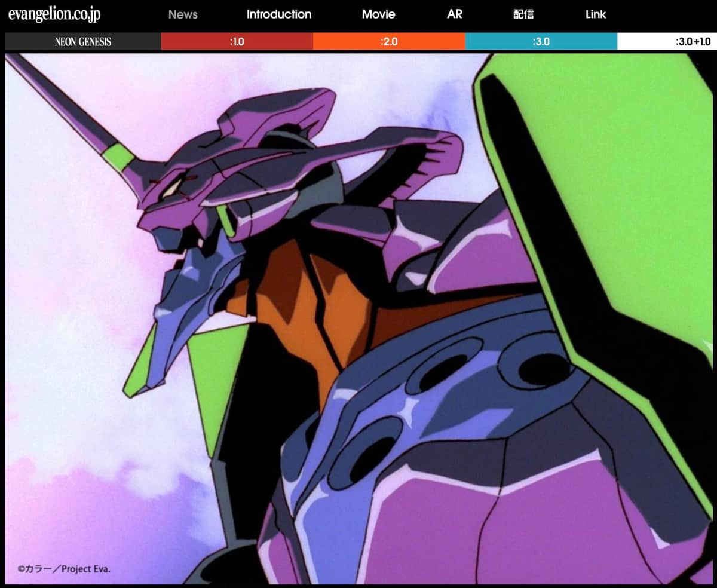Open the 配信 streaming page
The image size is (717, 588).
pos(523,14)
